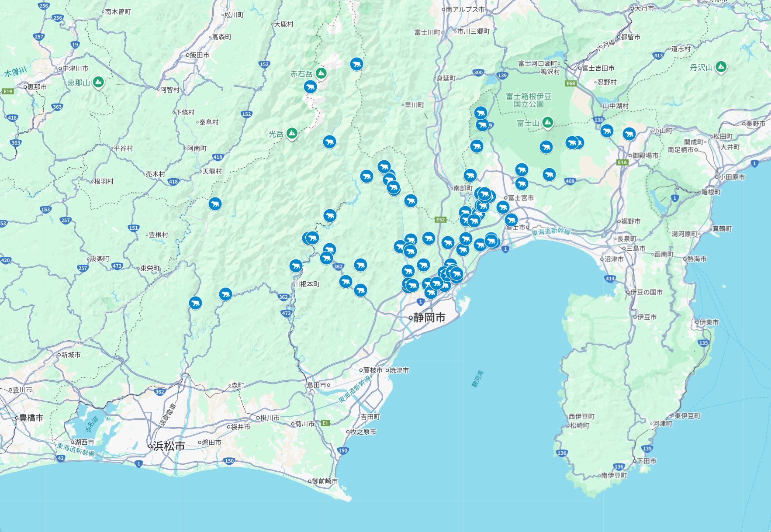Open the westernmost bear marker south of 東栄町
This screenshot has width=771, height=532.
tap(195, 303)
